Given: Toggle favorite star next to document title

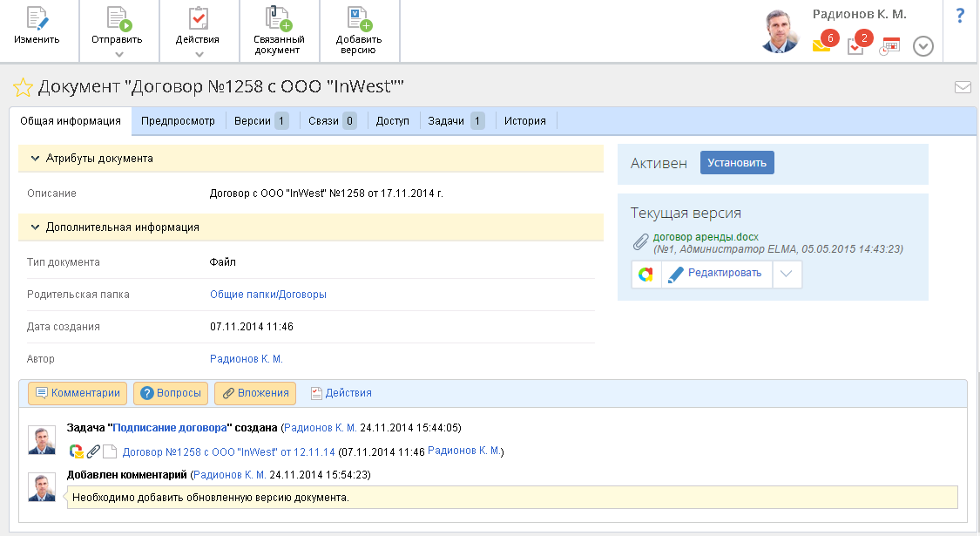Looking at the screenshot, I should click(x=23, y=87).
